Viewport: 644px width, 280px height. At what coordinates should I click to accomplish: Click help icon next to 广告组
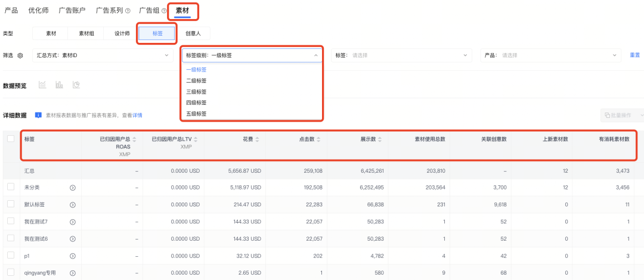pos(165,11)
